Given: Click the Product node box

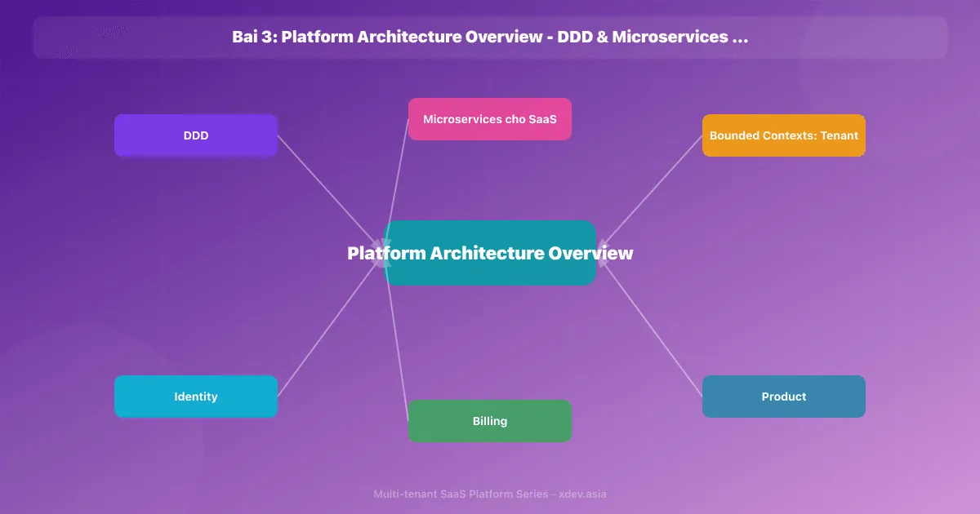Looking at the screenshot, I should point(784,397).
